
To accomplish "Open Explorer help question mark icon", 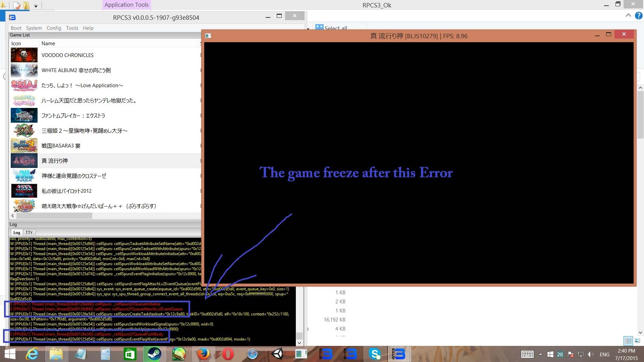I will point(639,16).
